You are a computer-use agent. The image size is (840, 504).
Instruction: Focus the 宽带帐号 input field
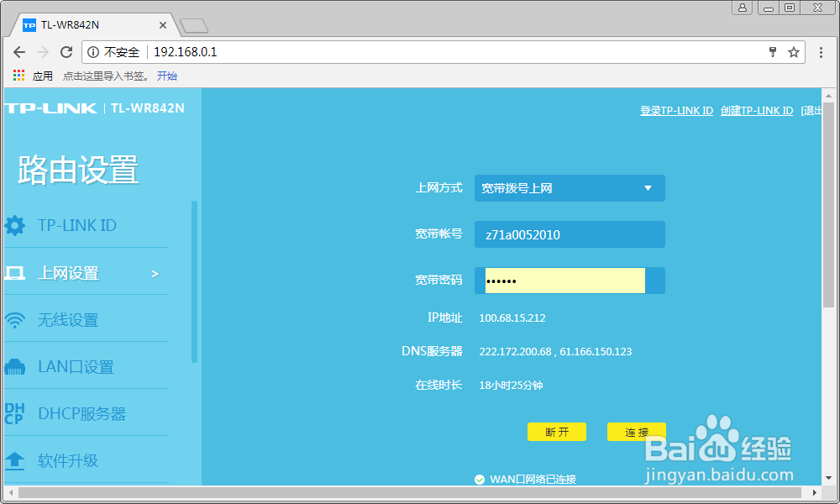click(570, 234)
